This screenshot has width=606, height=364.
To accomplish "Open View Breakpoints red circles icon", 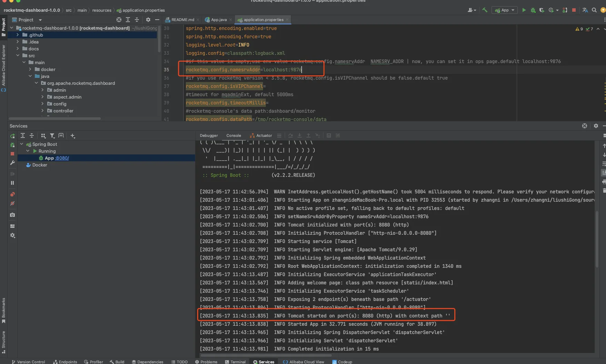I will pyautogui.click(x=12, y=194).
